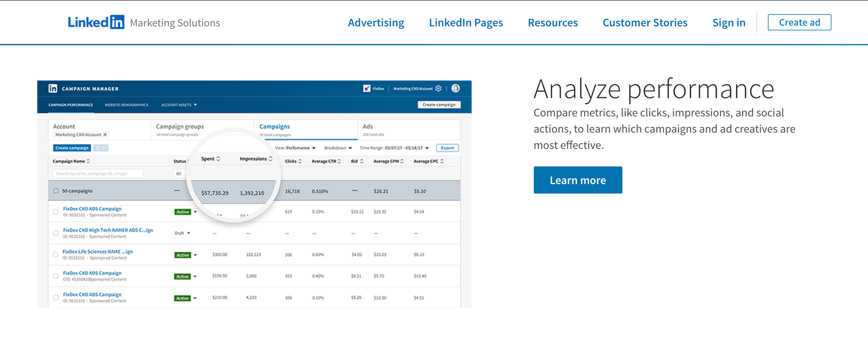
Task: Open the LinkedIn Pages menu link
Action: click(x=466, y=22)
